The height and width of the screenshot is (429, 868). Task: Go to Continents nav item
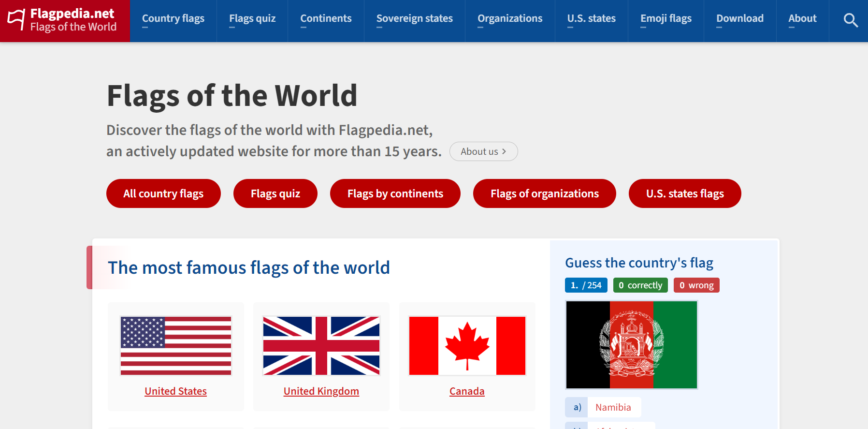[326, 18]
